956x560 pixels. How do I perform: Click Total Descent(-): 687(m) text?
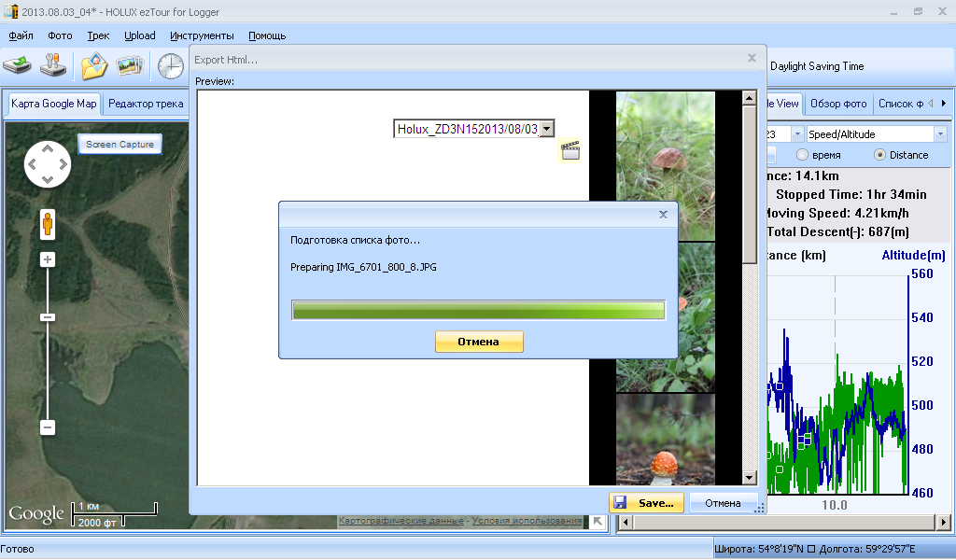tap(838, 231)
